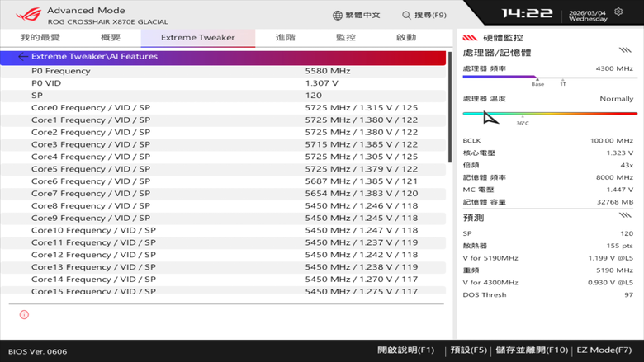Click the info icon at bottom left

click(x=24, y=314)
